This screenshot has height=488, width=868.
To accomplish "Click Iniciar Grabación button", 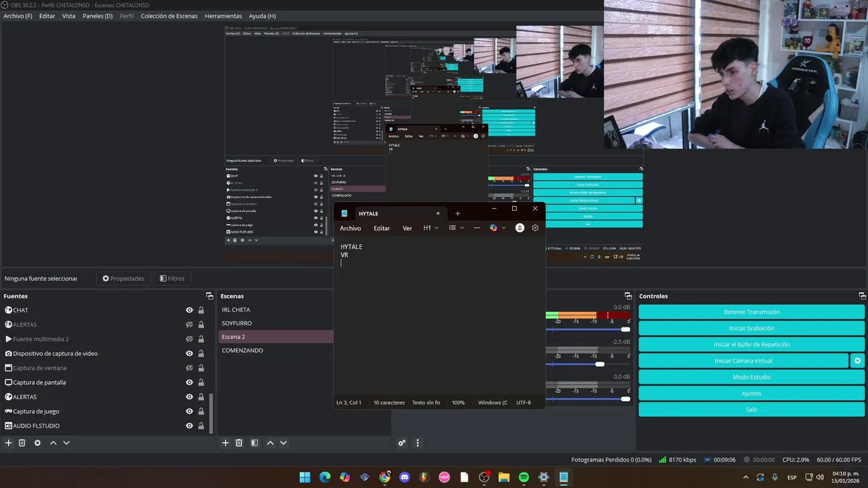I will 751,328.
